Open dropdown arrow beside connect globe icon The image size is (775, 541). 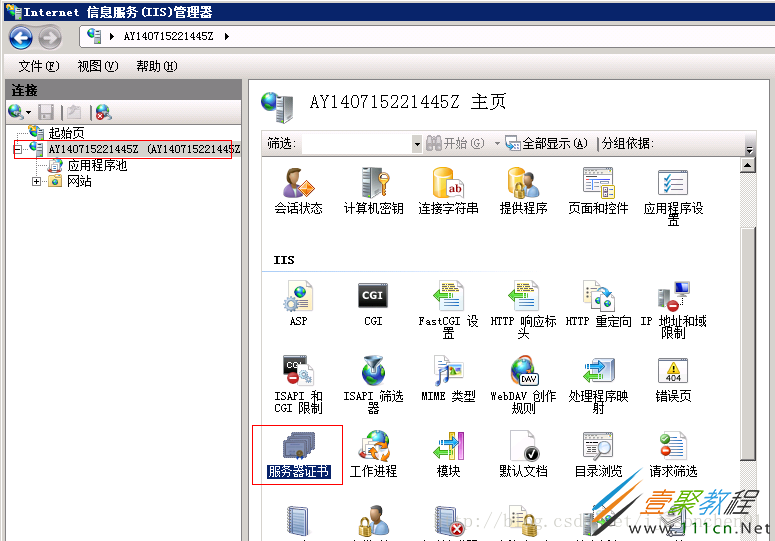(x=29, y=113)
